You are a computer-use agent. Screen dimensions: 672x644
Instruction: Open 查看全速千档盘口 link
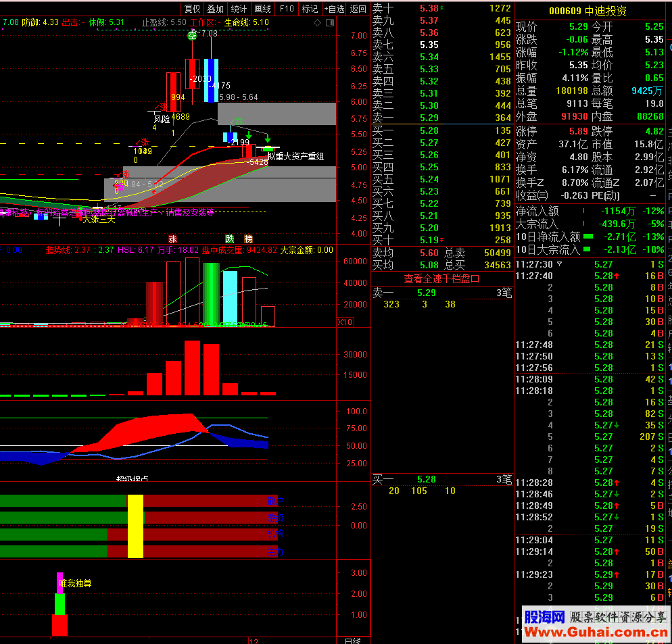pos(442,279)
